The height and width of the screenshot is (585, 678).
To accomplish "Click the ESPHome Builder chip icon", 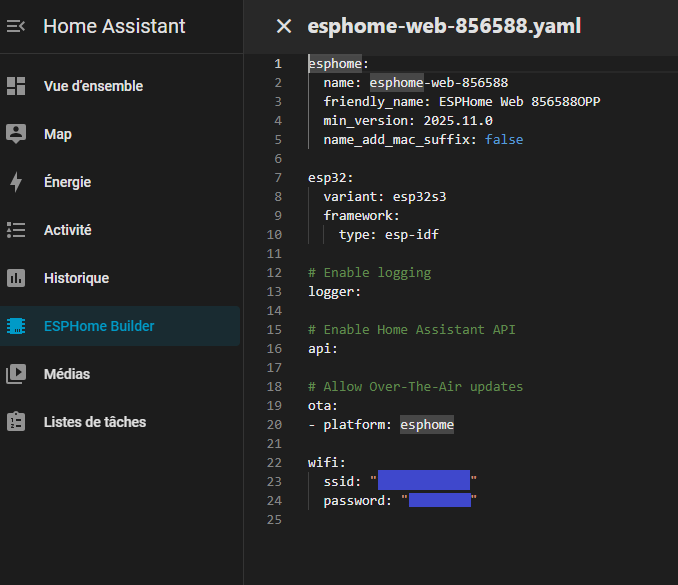I will (x=16, y=326).
